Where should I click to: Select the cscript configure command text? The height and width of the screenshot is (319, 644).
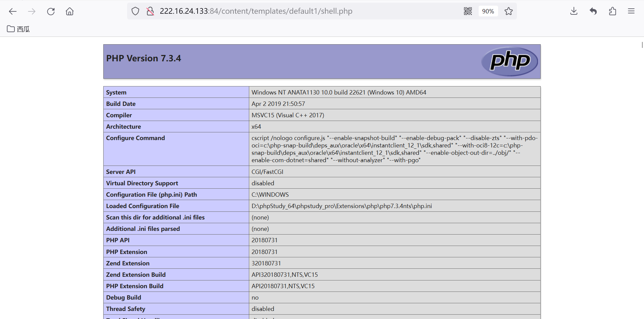[x=394, y=149]
